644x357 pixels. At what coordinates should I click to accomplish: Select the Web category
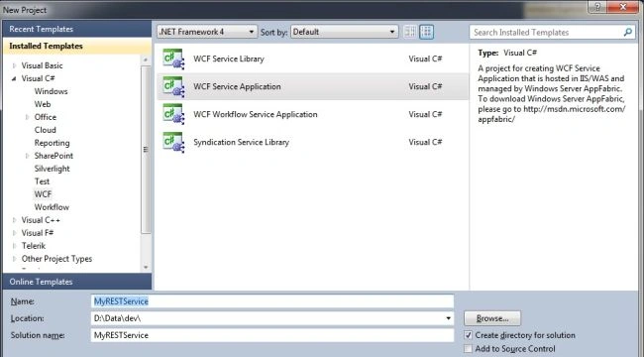click(43, 104)
